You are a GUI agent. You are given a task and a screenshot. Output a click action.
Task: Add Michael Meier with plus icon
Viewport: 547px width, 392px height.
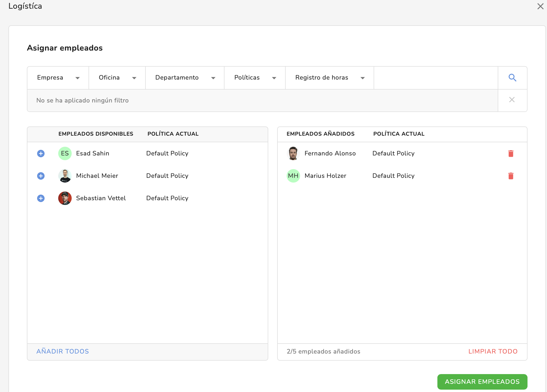(x=41, y=176)
